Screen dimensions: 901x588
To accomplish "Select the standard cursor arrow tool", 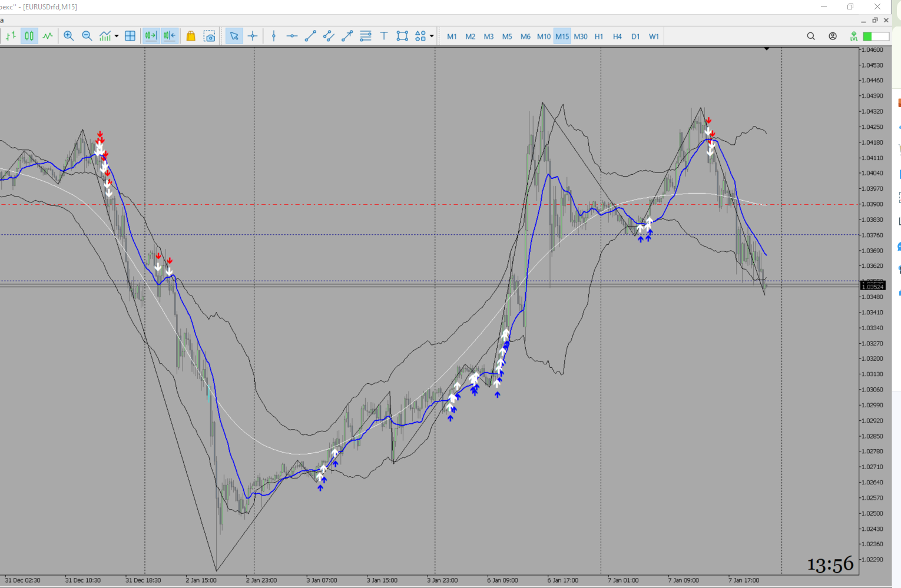I will tap(234, 36).
